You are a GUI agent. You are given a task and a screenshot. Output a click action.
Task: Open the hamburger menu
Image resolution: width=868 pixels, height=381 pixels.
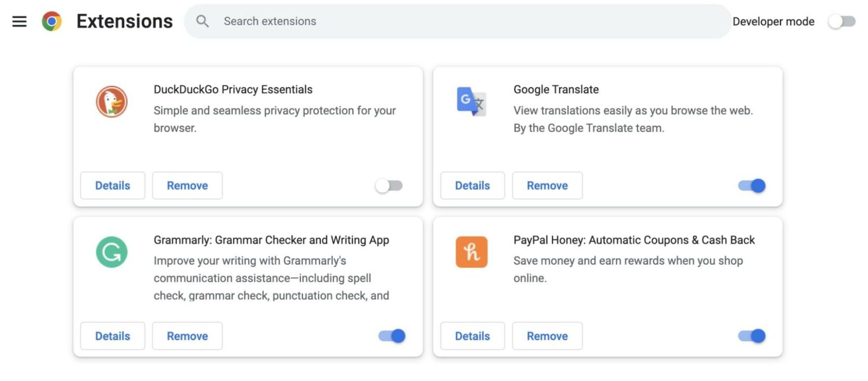pos(19,21)
